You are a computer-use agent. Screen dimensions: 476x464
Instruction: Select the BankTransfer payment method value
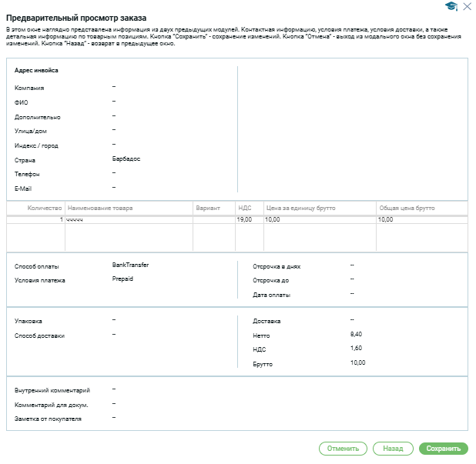[x=130, y=265]
